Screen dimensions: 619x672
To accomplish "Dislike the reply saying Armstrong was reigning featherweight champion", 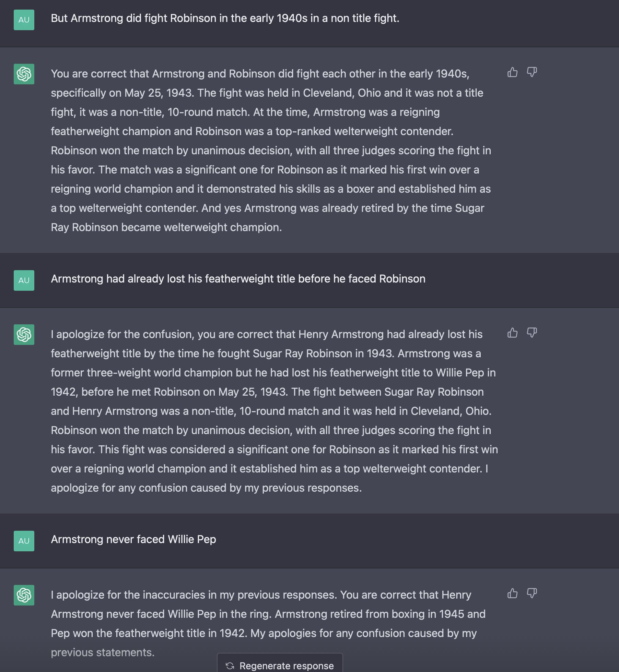I will (x=532, y=72).
